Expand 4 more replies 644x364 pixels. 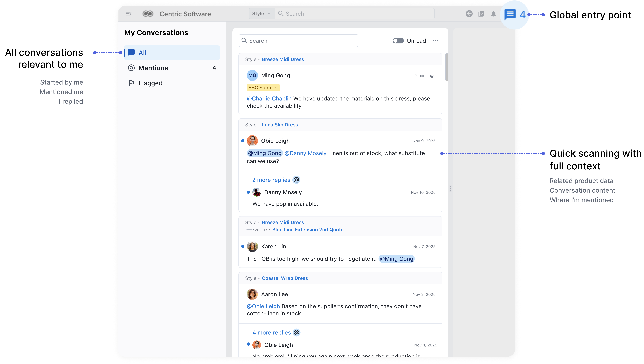click(x=271, y=333)
